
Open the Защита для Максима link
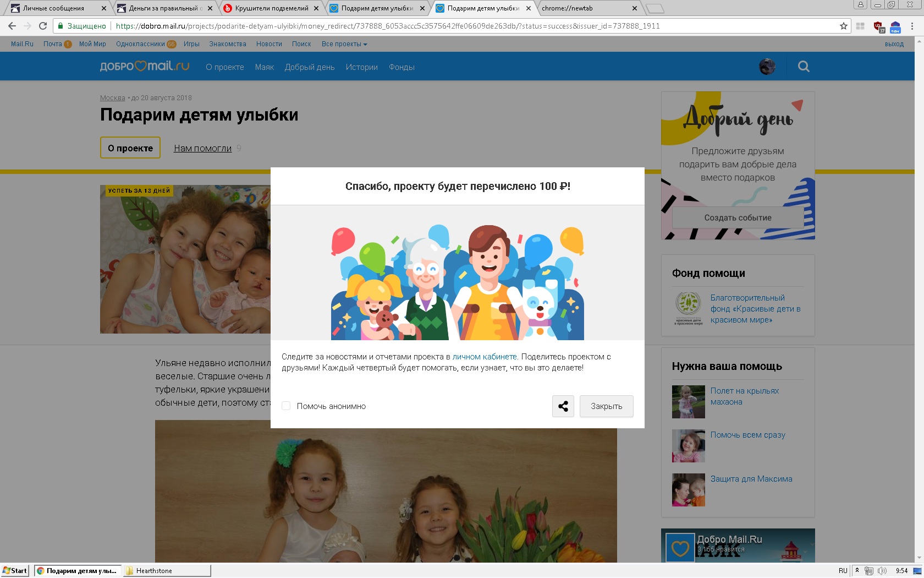coord(751,479)
